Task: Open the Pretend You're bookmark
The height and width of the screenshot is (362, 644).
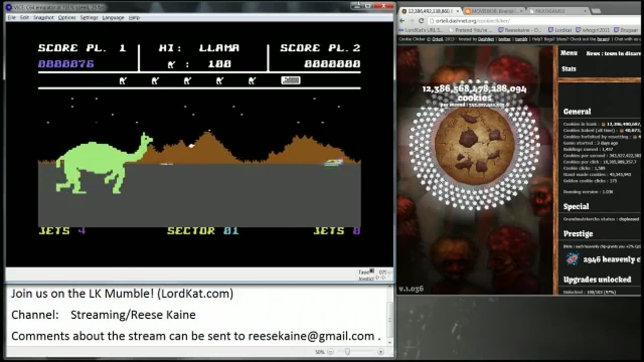Action: [470, 30]
